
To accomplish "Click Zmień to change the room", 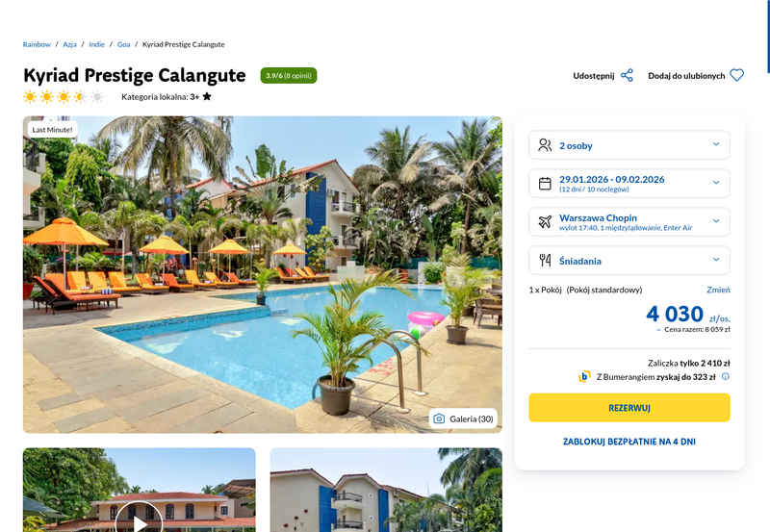I will [x=718, y=290].
